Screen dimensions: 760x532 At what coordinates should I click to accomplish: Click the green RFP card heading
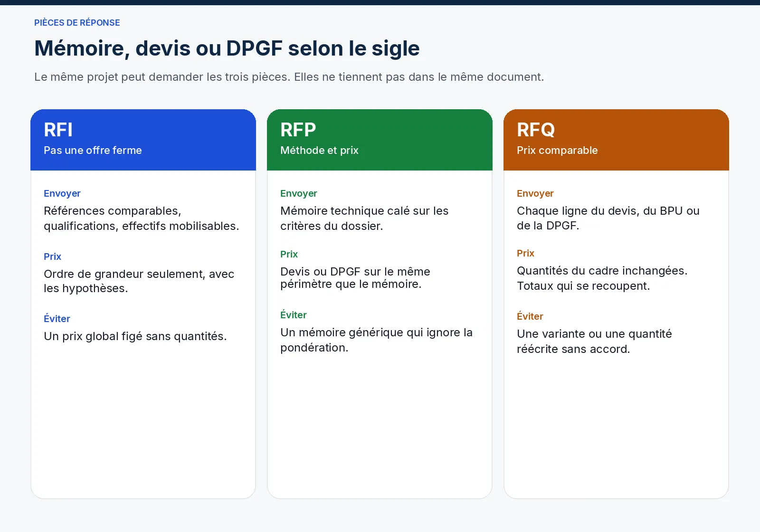[298, 130]
